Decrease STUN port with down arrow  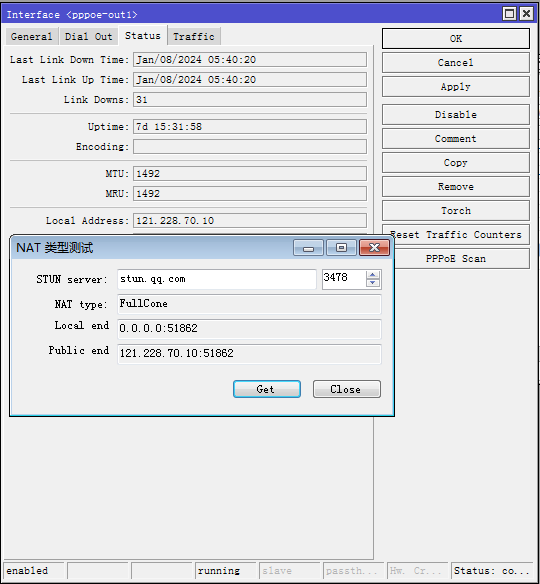pyautogui.click(x=372, y=283)
